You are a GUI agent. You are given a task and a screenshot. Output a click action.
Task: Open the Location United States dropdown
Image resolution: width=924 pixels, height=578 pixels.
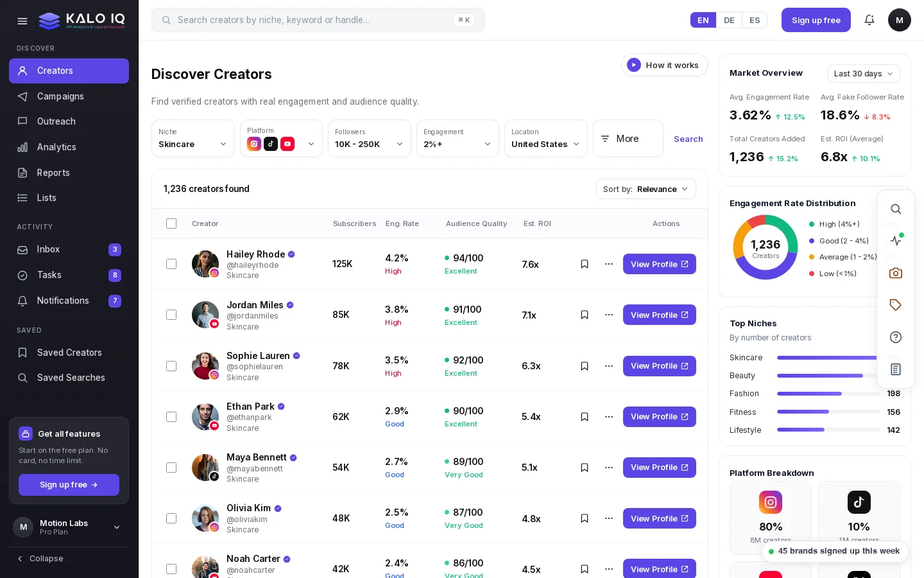coord(546,138)
